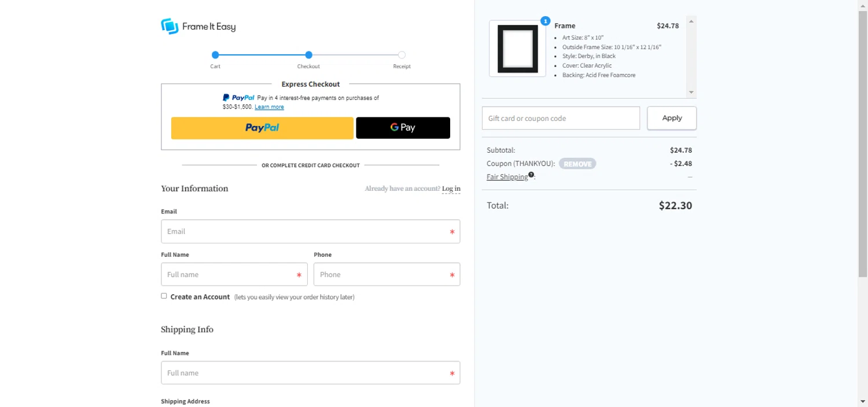
Task: Click the Backing: Acid Free Foamcore text
Action: click(598, 75)
